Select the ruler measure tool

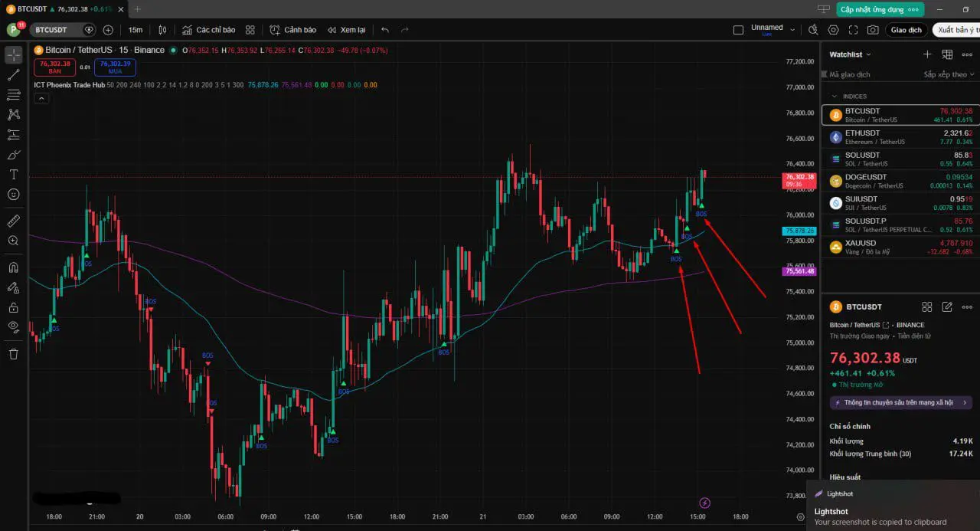coord(13,221)
